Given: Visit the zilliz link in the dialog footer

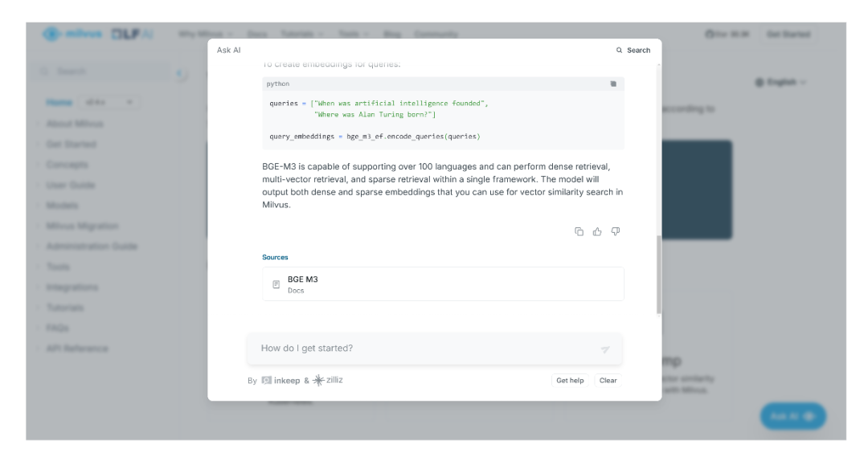Looking at the screenshot, I should coord(328,380).
